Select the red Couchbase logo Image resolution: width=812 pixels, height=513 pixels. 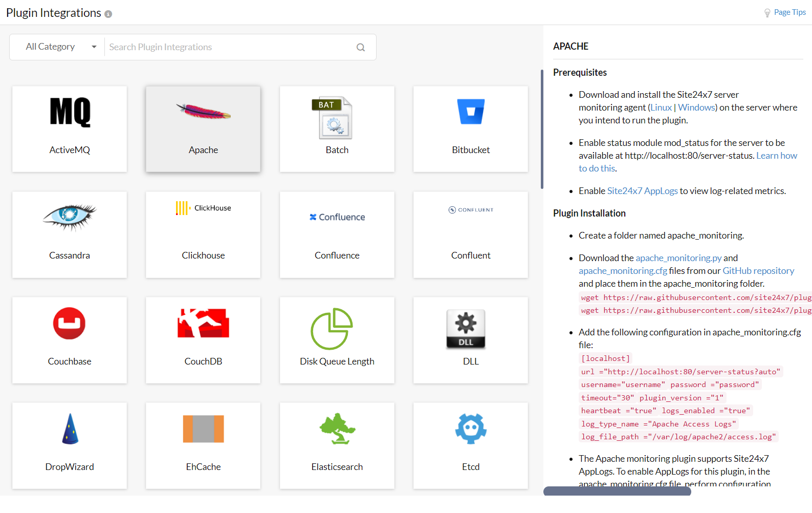coord(70,323)
